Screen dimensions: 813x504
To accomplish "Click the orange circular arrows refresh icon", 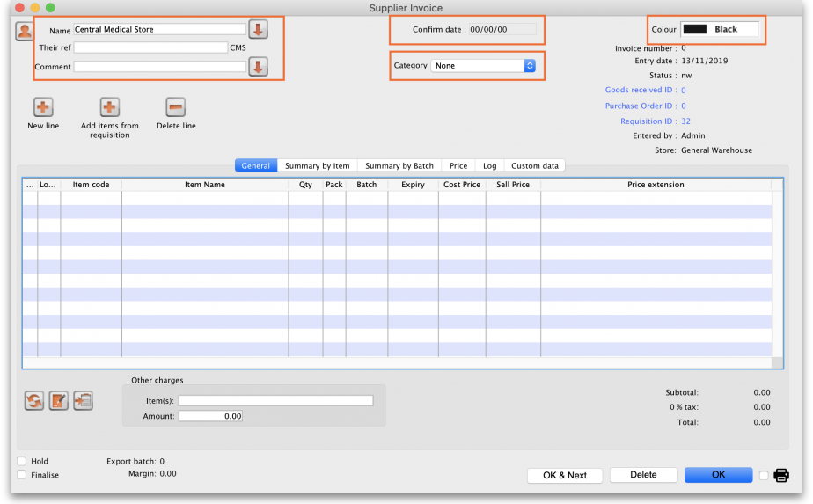I will (x=34, y=401).
